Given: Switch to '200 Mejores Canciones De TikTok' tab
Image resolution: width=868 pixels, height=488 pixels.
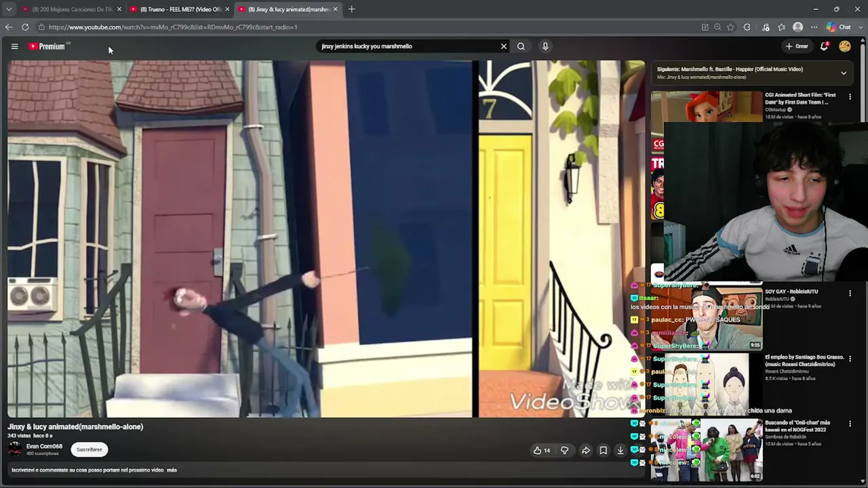Looking at the screenshot, I should [x=71, y=9].
